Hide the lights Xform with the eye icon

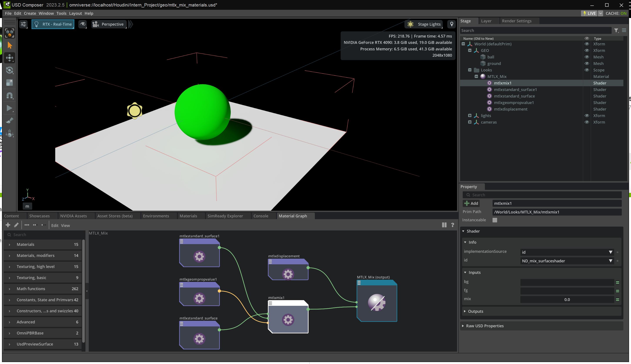coord(586,116)
